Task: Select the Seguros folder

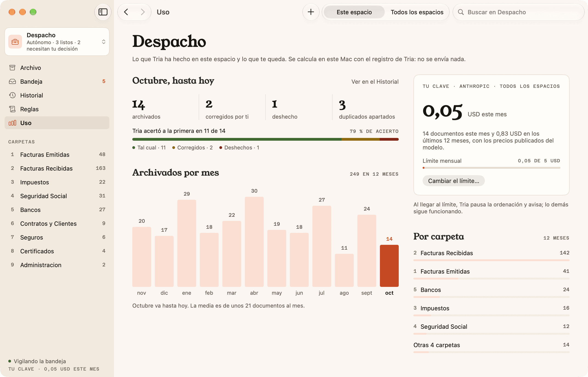Action: pos(57,237)
